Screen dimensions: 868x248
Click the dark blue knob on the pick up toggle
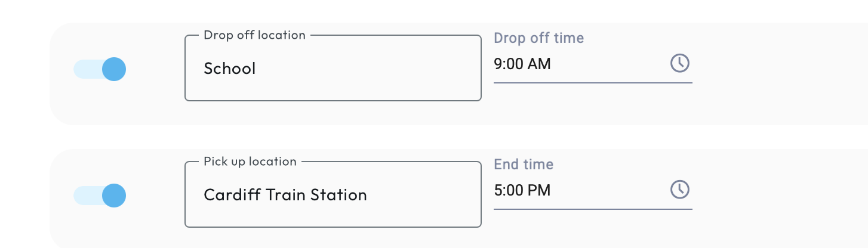tap(113, 196)
